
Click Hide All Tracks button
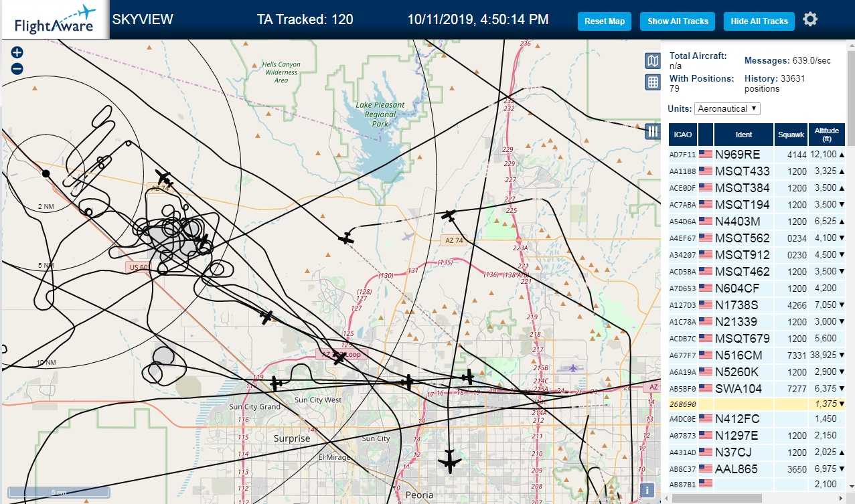(759, 21)
